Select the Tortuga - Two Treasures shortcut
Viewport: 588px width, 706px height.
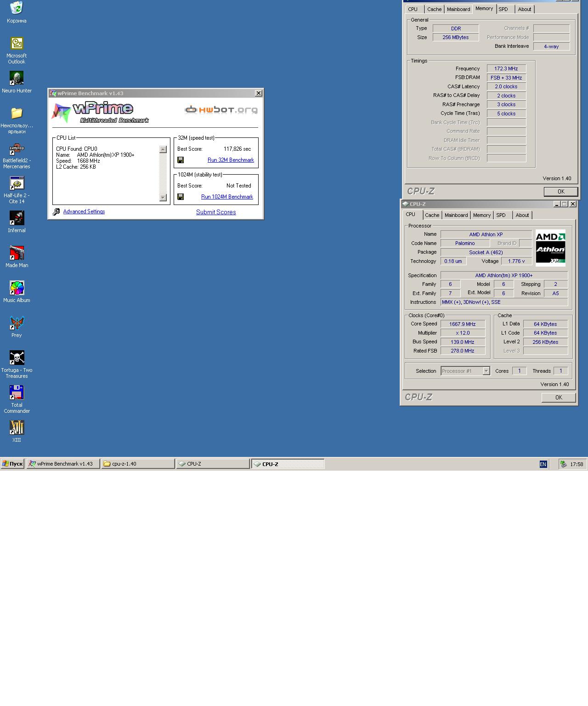[x=17, y=365]
